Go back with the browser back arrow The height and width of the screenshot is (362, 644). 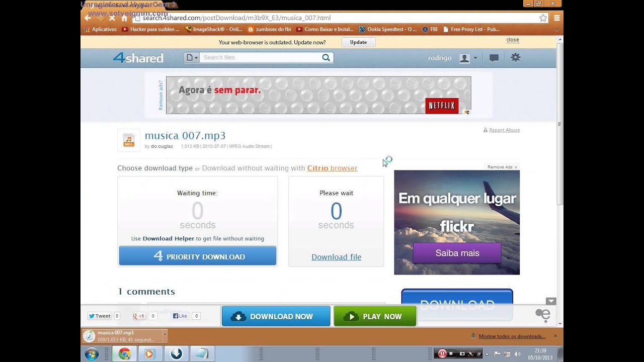(88, 18)
